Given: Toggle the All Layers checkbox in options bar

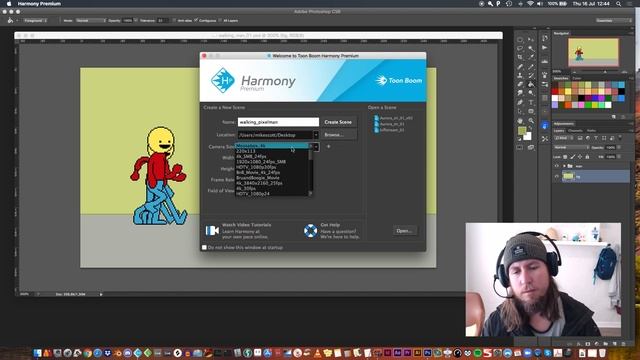Looking at the screenshot, I should 220,20.
